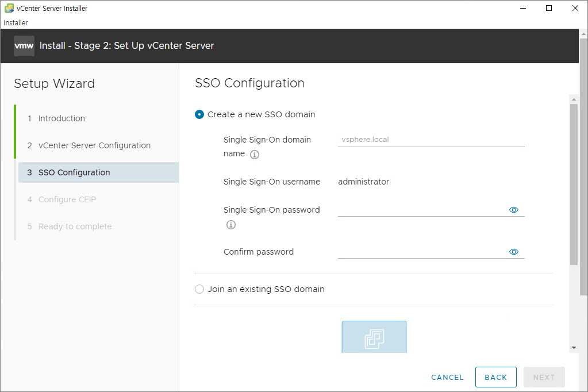Select step 3 SSO Configuration
The height and width of the screenshot is (392, 588).
click(98, 172)
